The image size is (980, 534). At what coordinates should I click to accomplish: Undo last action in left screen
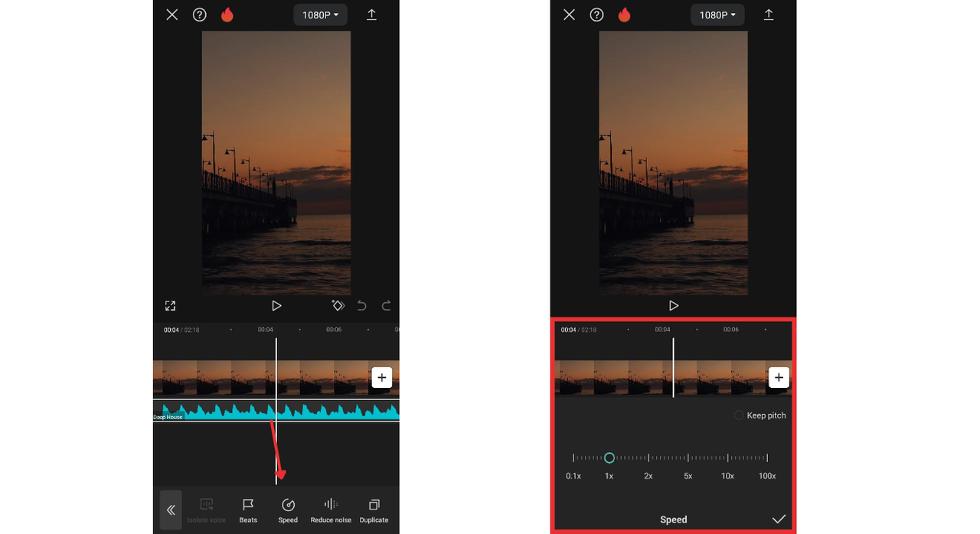[x=361, y=305]
